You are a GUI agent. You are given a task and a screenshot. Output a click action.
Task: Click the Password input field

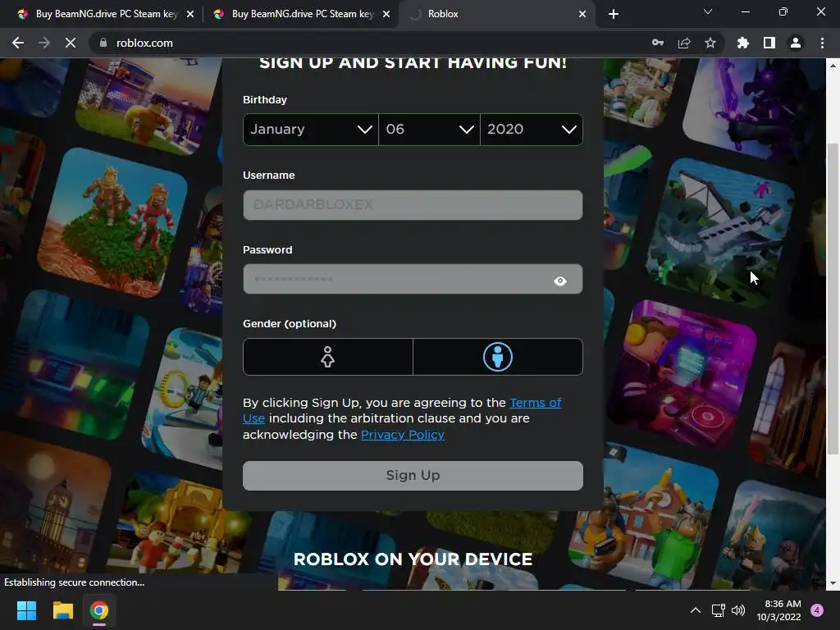[x=413, y=279]
